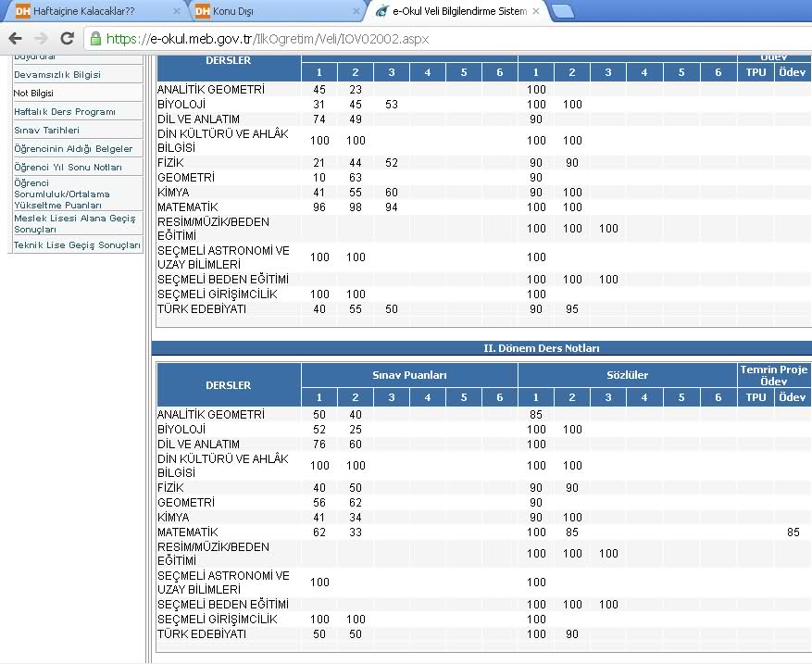Open Devamsızlık Bilgisi in the sidebar
Image resolution: width=812 pixels, height=664 pixels.
(x=57, y=74)
